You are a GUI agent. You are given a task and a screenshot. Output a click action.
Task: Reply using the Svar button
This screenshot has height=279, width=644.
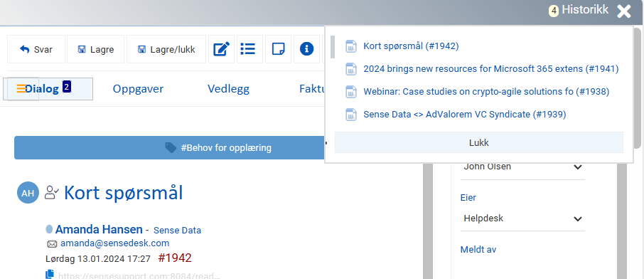tap(36, 49)
